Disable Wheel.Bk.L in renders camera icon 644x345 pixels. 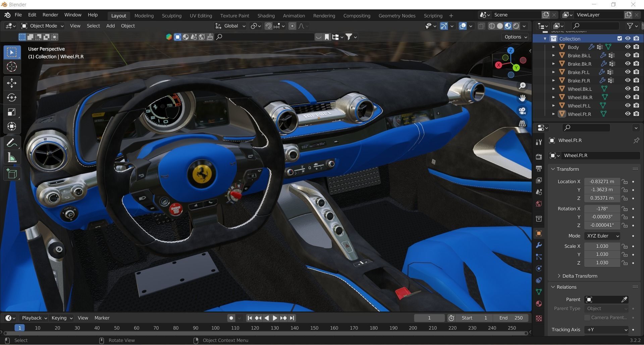[x=636, y=89]
